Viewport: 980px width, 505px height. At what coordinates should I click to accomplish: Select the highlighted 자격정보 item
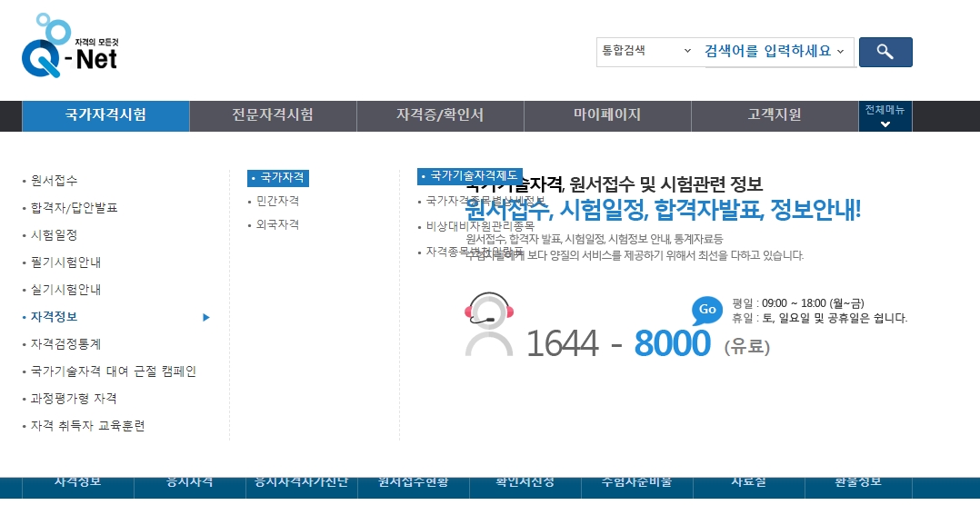point(55,316)
